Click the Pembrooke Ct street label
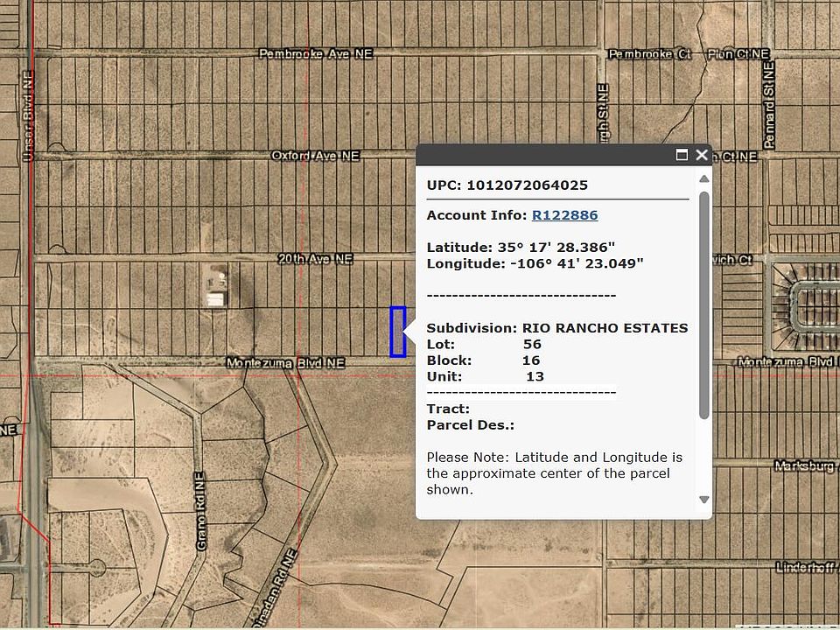840x630 pixels. (x=649, y=54)
